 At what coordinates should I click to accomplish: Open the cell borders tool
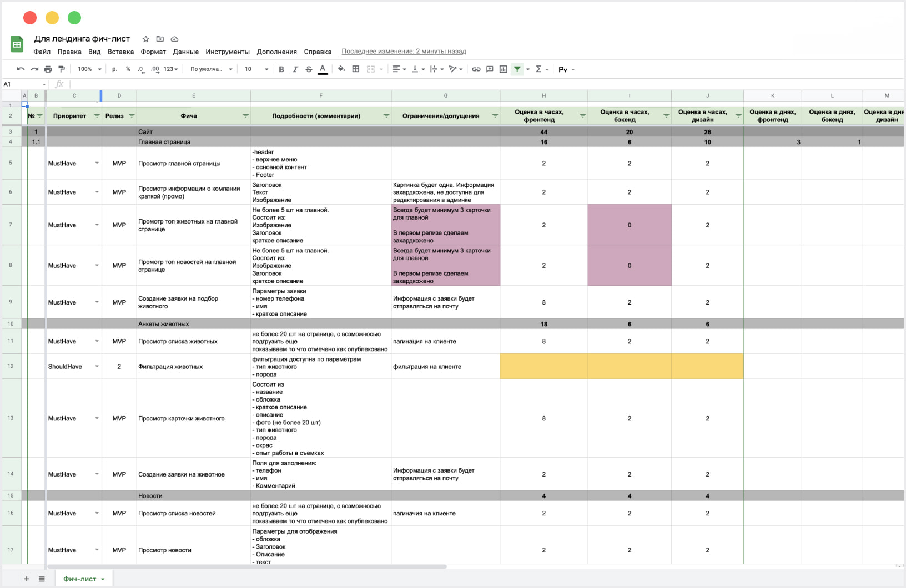click(x=356, y=69)
